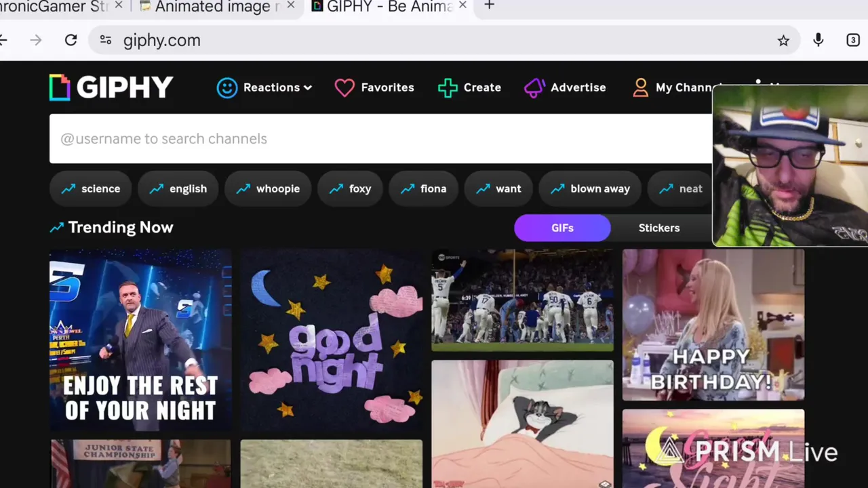
Task: Click the browser back arrow
Action: [x=3, y=40]
